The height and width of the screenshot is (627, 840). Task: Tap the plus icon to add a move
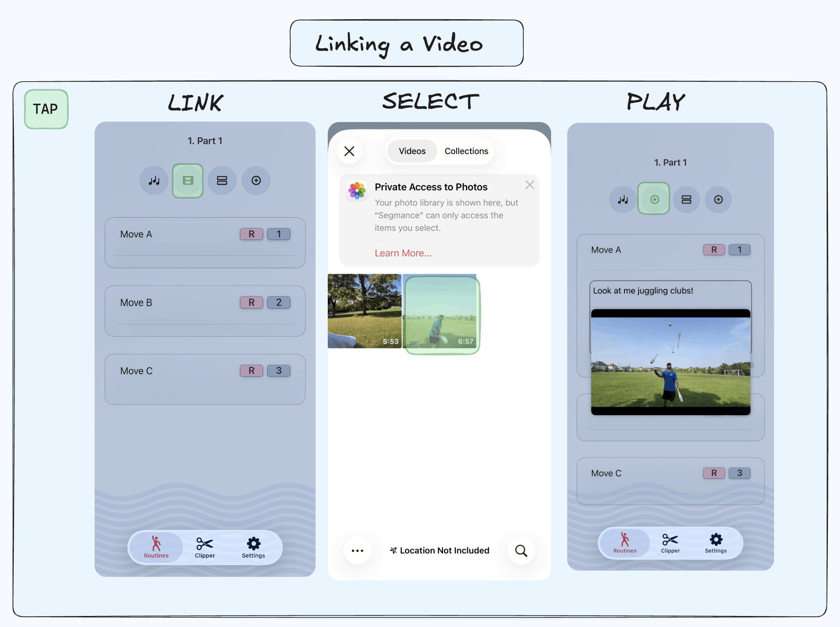point(256,180)
